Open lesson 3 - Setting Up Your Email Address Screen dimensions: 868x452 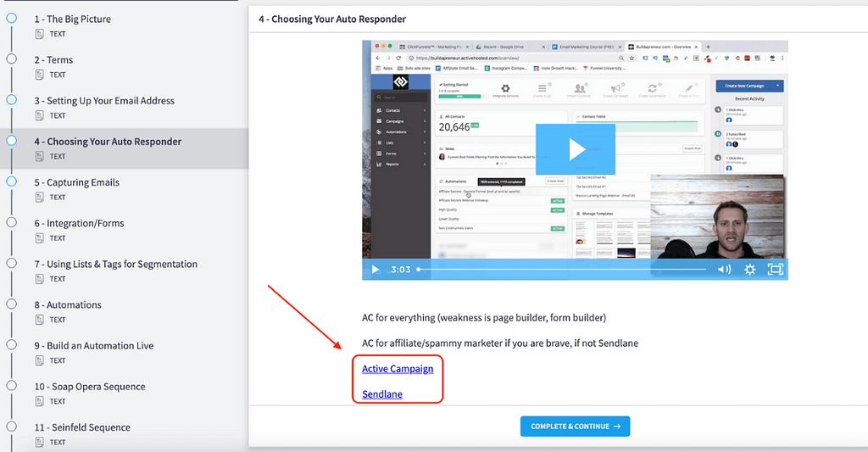[104, 101]
